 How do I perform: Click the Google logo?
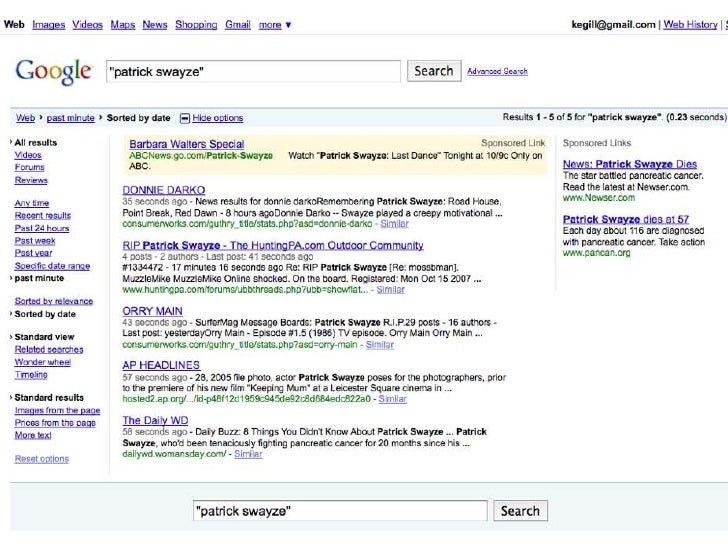(x=53, y=72)
